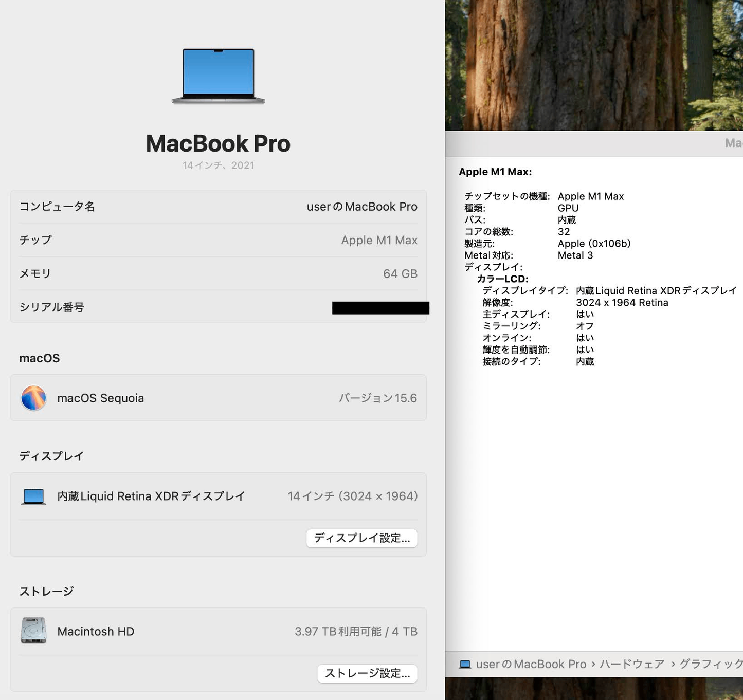743x700 pixels.
Task: Click the コンピュータ名 row
Action: pyautogui.click(x=218, y=207)
